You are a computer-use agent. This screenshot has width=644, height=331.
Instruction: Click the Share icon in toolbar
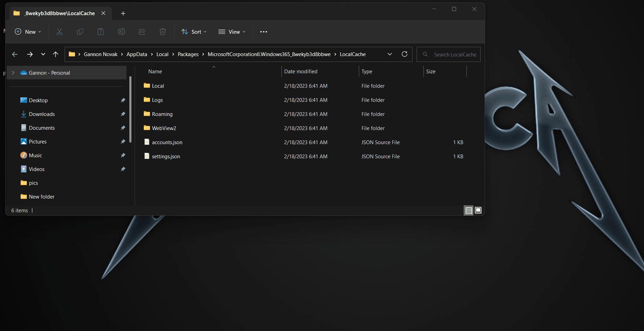pos(142,32)
